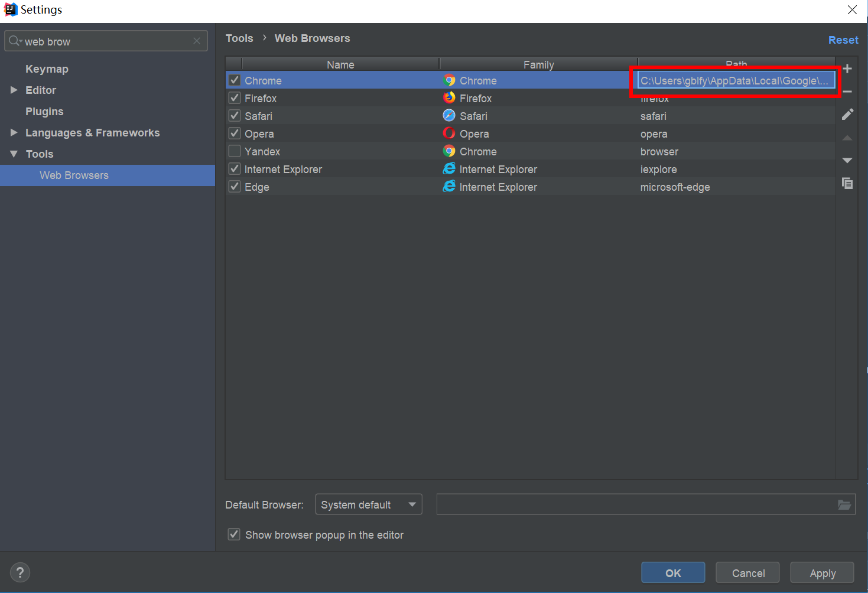Viewport: 868px width, 593px height.
Task: Click the Cancel button
Action: click(747, 573)
